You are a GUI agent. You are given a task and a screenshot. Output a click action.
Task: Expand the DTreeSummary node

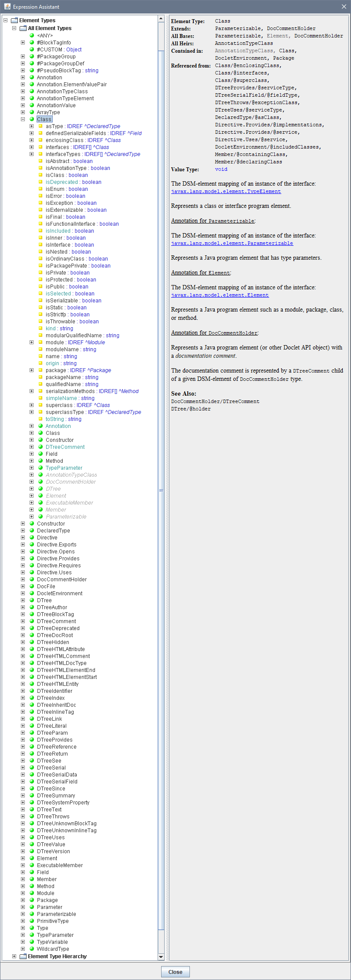tap(23, 796)
